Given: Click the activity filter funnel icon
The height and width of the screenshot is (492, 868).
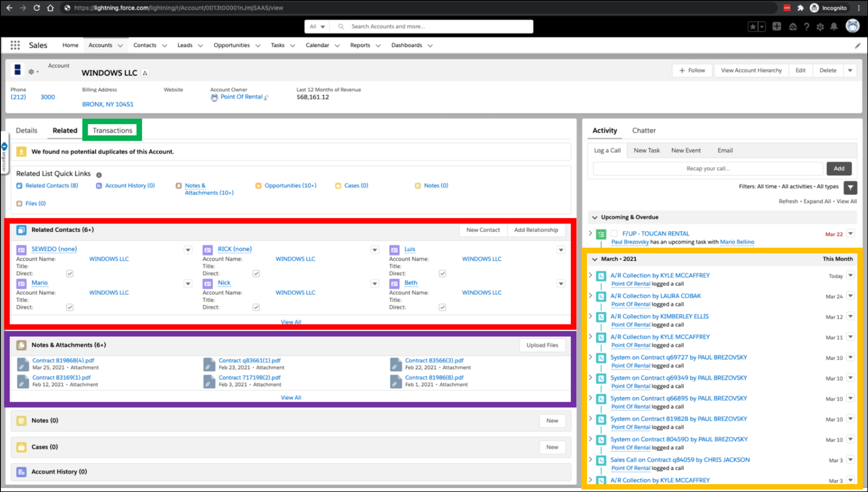Looking at the screenshot, I should [x=850, y=188].
